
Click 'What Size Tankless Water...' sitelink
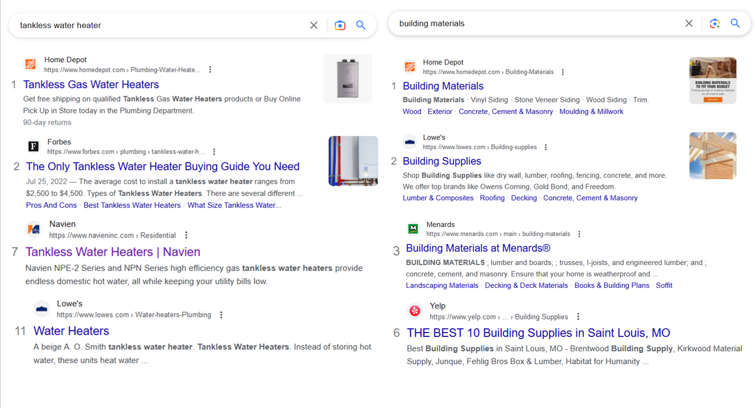pyautogui.click(x=234, y=205)
